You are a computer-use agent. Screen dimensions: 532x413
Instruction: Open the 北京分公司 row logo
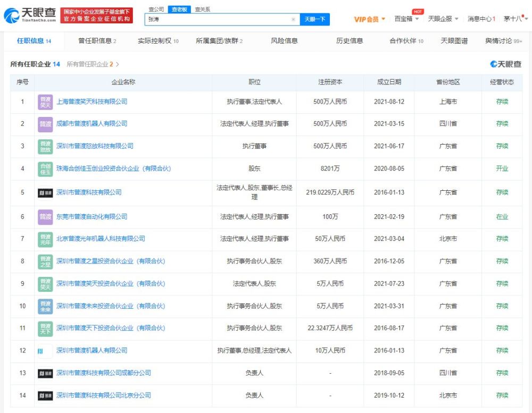[45, 395]
